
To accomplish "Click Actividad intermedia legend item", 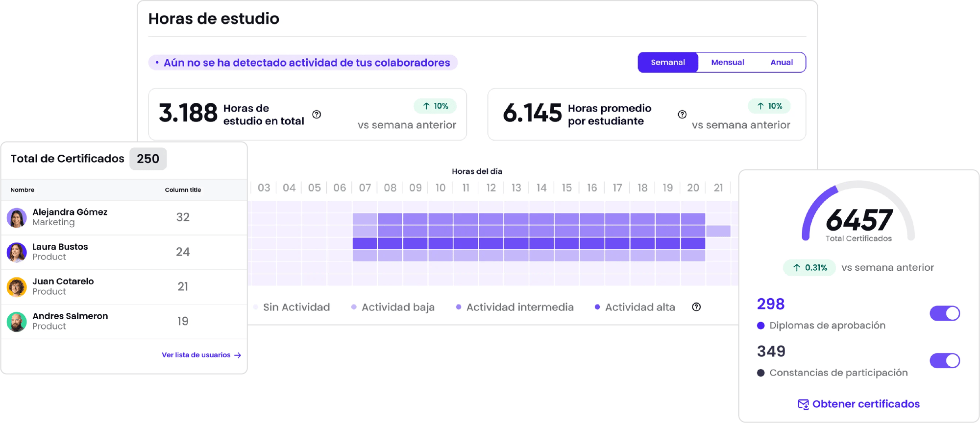I will pos(519,307).
